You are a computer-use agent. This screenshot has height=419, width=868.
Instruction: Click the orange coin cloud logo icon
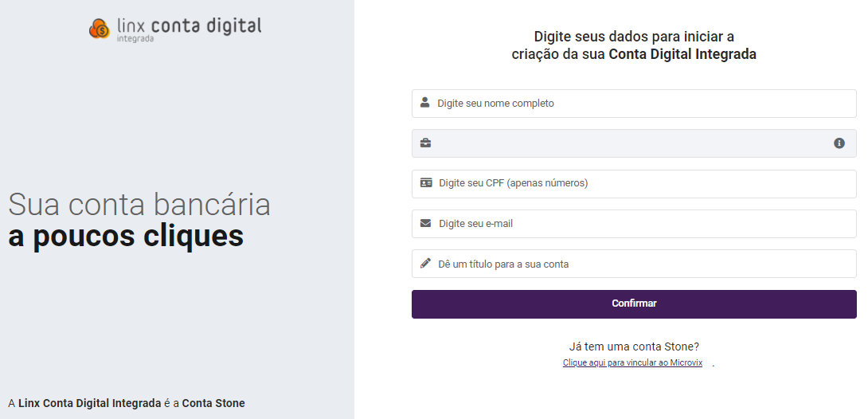click(x=100, y=29)
